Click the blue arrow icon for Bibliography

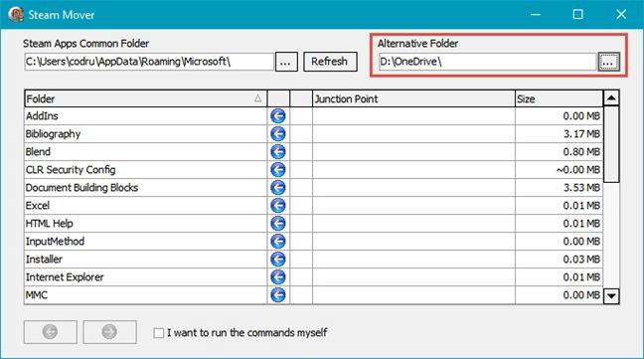pyautogui.click(x=278, y=134)
